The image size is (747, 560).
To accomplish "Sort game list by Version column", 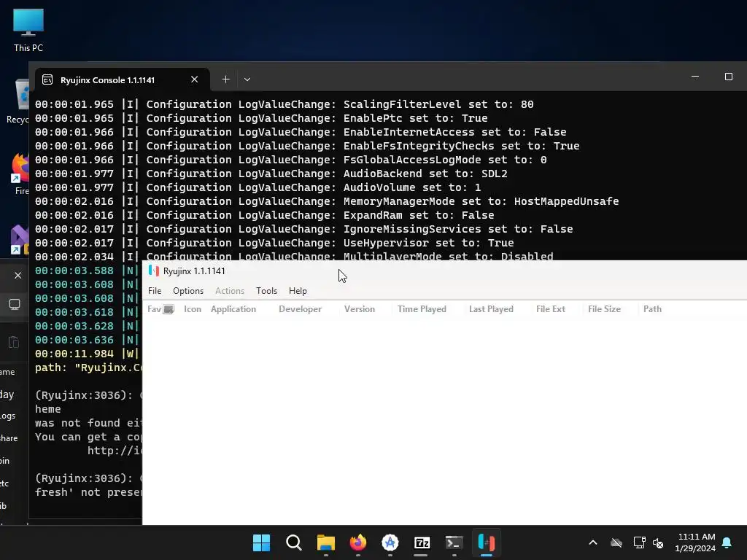I will click(359, 309).
